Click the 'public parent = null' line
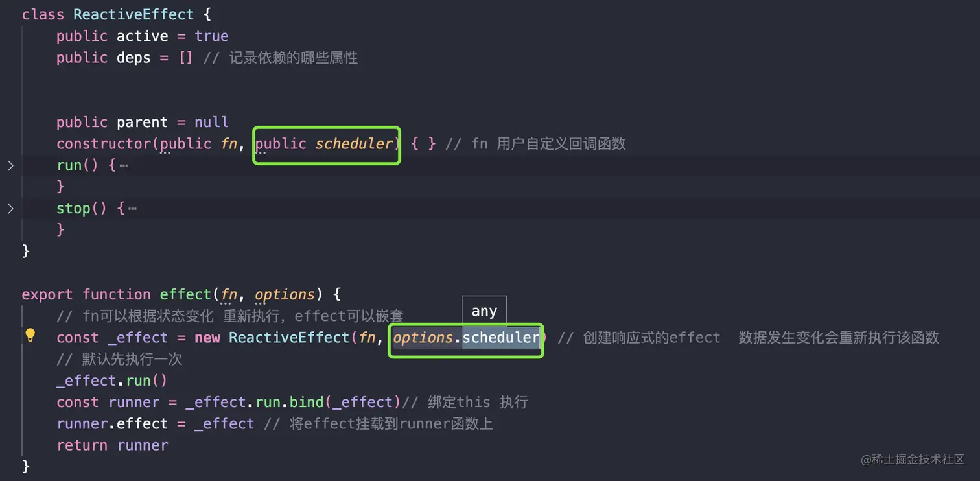980x481 pixels. (x=142, y=123)
